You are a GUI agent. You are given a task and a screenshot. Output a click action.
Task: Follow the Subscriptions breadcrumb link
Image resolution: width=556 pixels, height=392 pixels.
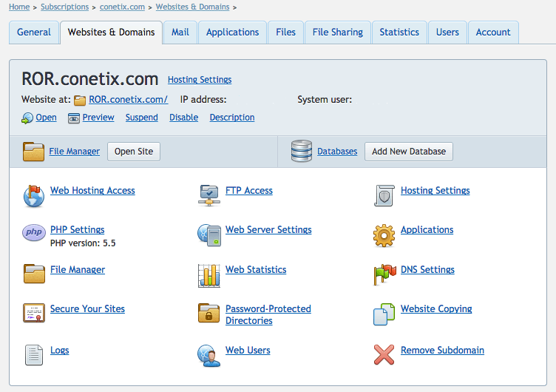point(64,7)
